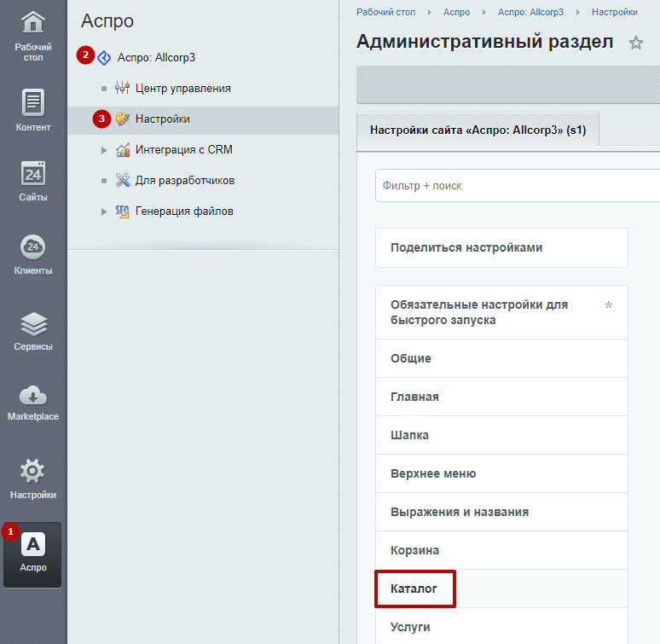Add page to favorites with star icon

(635, 43)
